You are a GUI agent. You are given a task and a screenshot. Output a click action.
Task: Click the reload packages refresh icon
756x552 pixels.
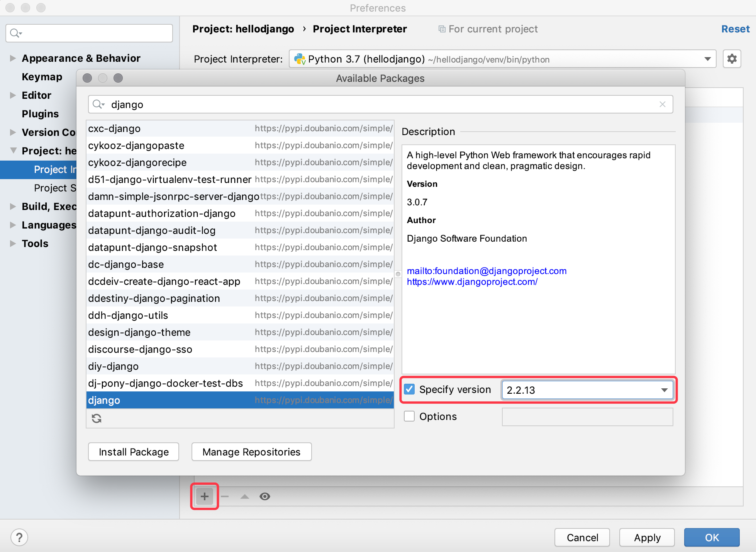(x=97, y=418)
